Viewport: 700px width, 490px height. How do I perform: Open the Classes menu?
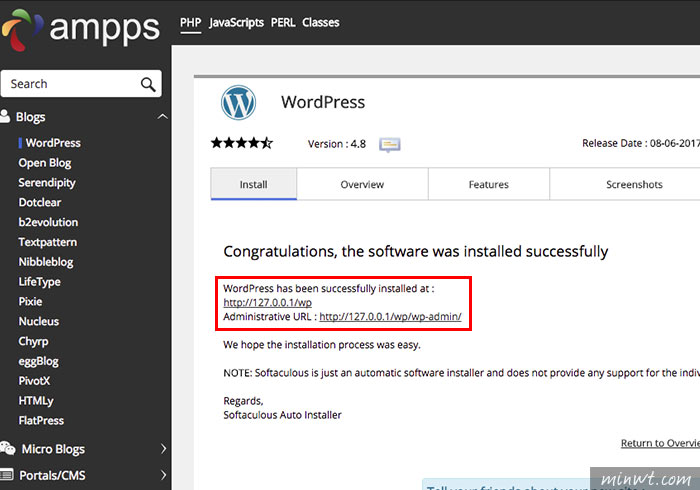[x=321, y=22]
